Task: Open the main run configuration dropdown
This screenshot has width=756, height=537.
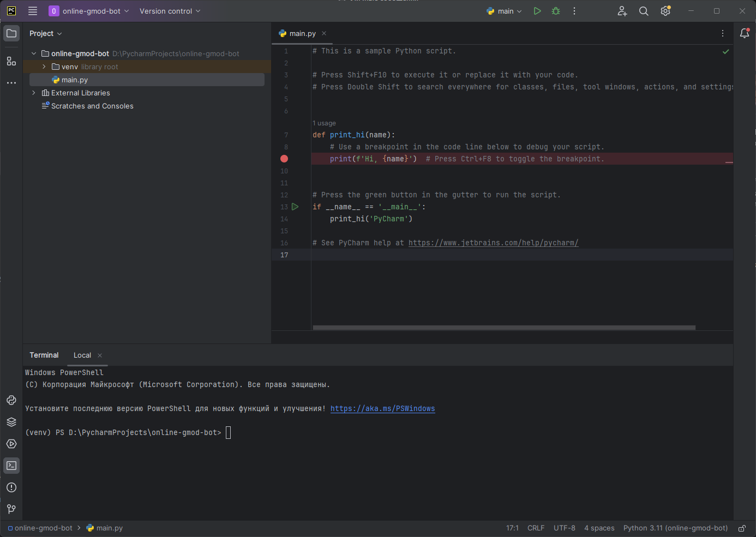Action: pyautogui.click(x=505, y=11)
